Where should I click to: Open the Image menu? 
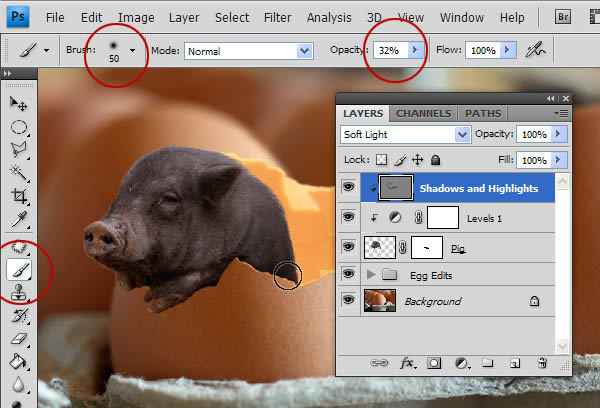[136, 18]
